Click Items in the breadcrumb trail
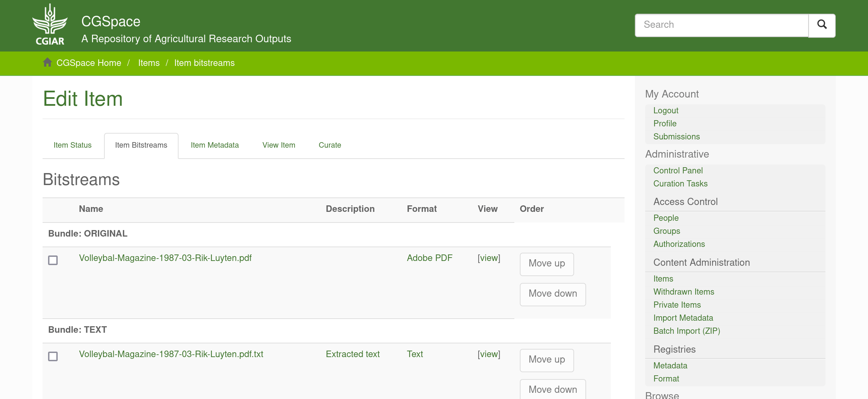This screenshot has width=868, height=399. click(149, 63)
